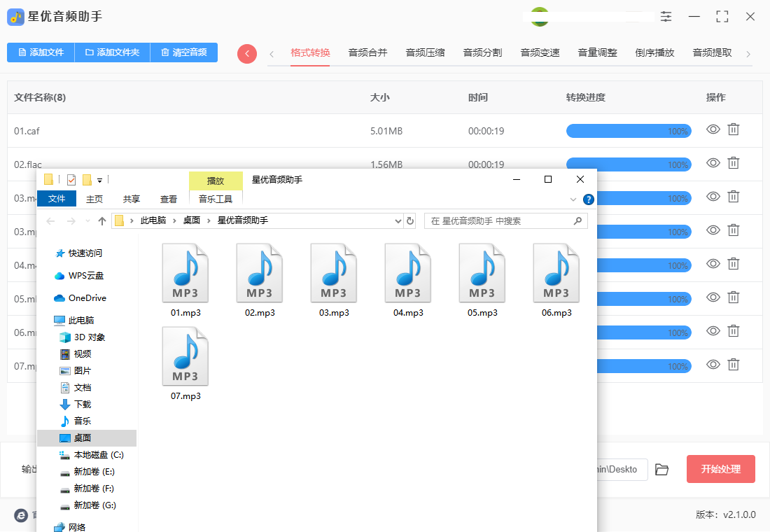Viewport: 770px width, 532px height.
Task: Switch to the 音频压缩 tab
Action: tap(426, 52)
